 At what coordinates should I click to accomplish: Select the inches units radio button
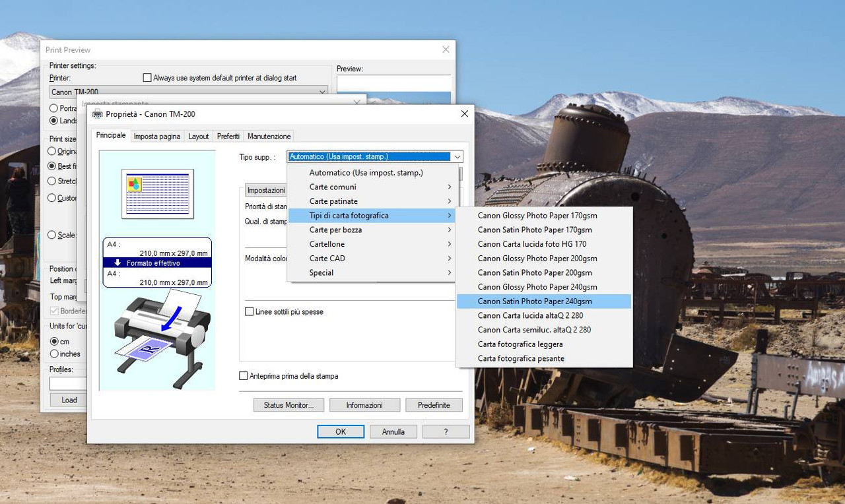[55, 354]
